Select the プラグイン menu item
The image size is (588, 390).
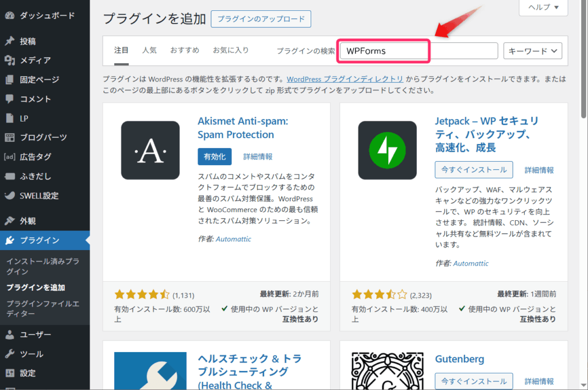(45, 240)
